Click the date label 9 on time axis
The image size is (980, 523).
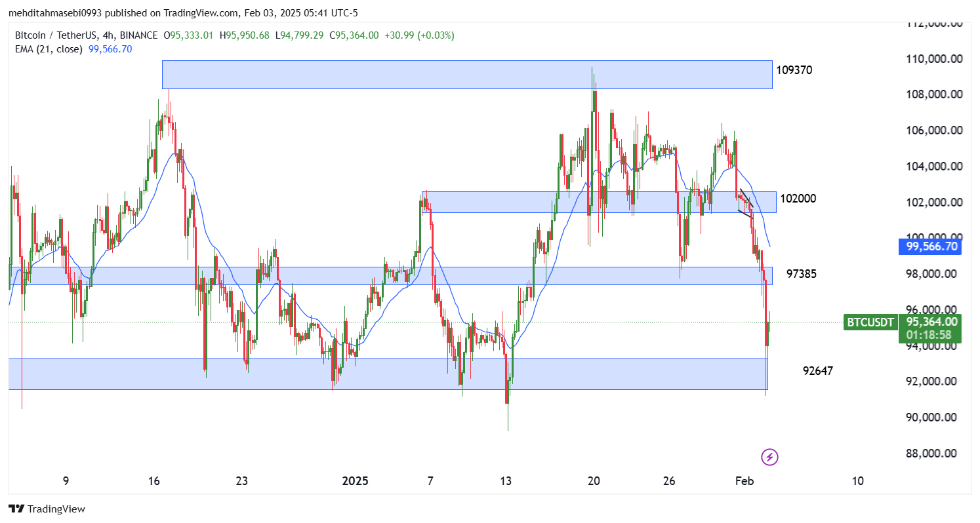66,481
